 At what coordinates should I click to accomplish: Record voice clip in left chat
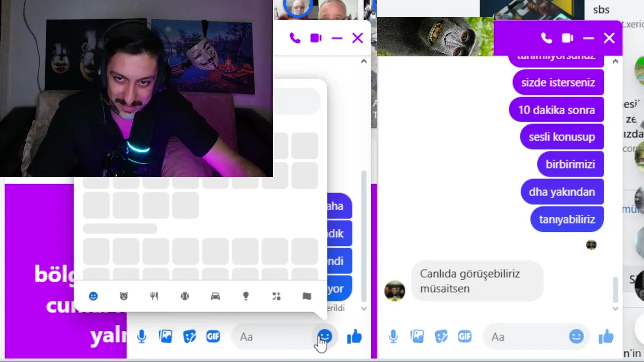pyautogui.click(x=142, y=337)
